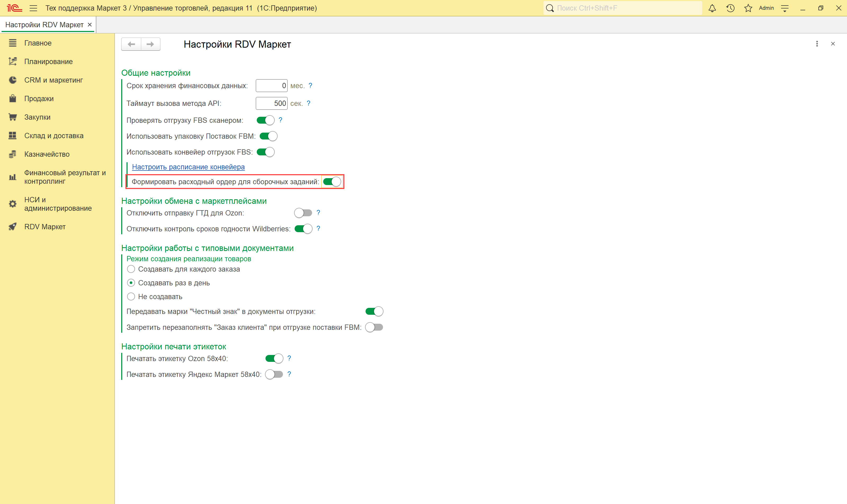Open the three-dot form options menu
This screenshot has width=847, height=504.
tap(817, 44)
